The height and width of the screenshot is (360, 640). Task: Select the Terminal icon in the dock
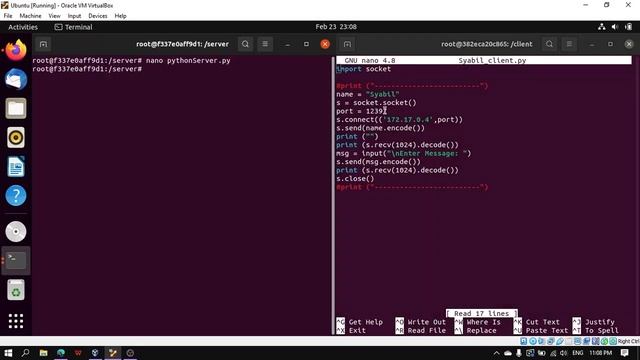[16, 260]
